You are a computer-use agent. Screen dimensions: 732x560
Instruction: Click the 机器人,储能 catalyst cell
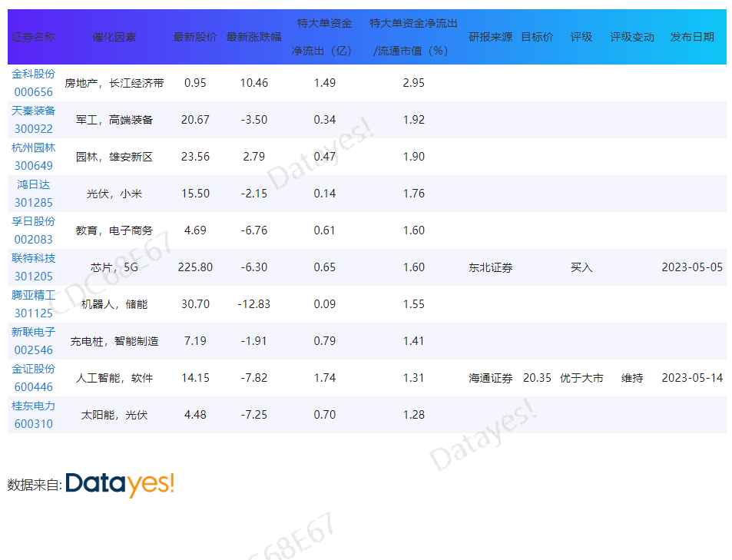114,304
